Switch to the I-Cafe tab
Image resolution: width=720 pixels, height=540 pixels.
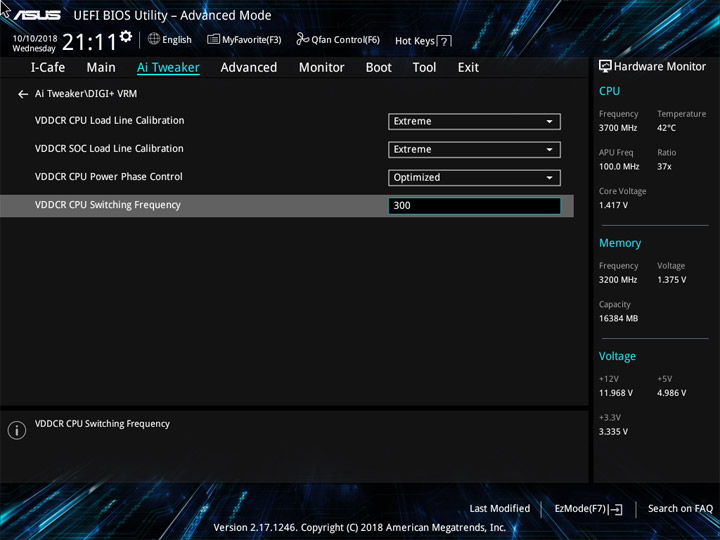click(x=48, y=68)
